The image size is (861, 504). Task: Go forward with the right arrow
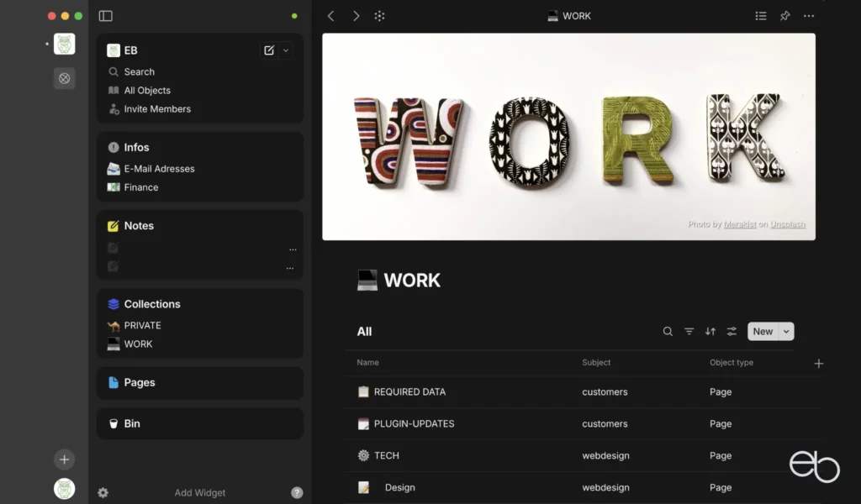tap(356, 16)
